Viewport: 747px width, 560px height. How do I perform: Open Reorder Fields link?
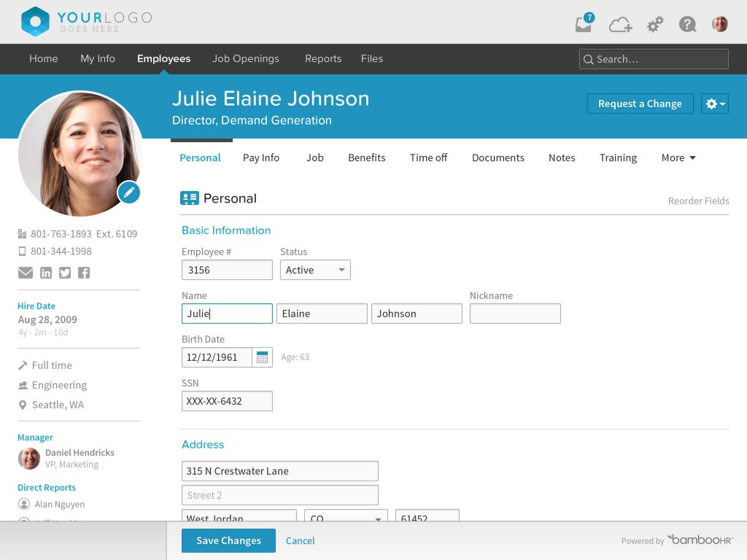[x=698, y=201]
